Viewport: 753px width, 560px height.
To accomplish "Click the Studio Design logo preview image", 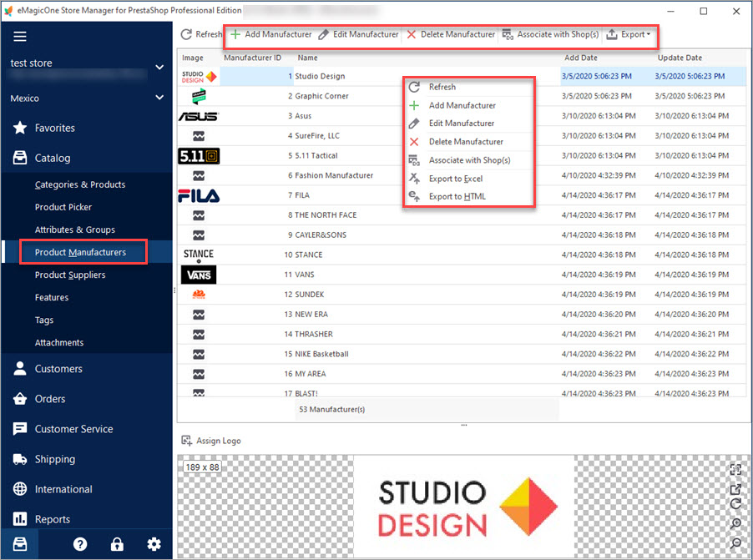I will click(464, 507).
